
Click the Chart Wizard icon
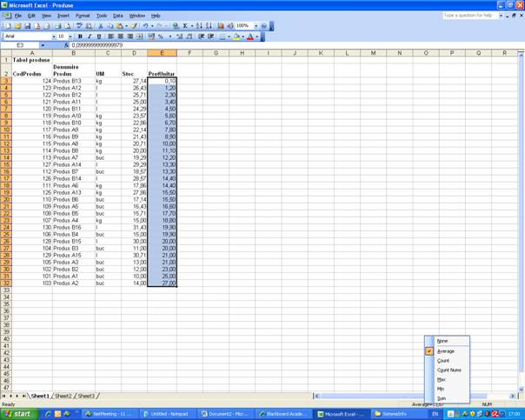coord(220,26)
